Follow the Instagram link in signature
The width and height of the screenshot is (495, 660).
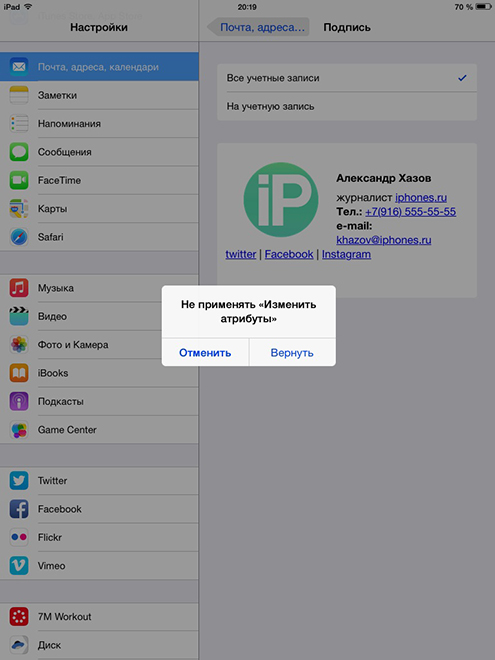(346, 254)
